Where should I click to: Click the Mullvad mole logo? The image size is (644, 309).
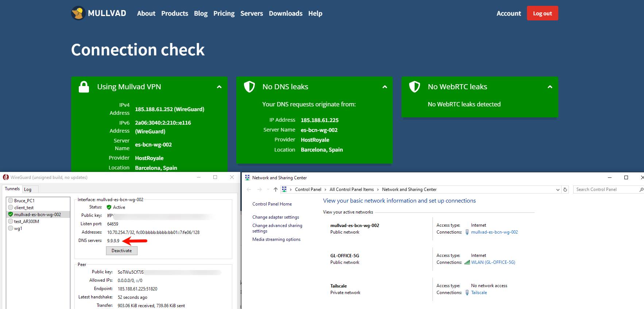point(78,13)
